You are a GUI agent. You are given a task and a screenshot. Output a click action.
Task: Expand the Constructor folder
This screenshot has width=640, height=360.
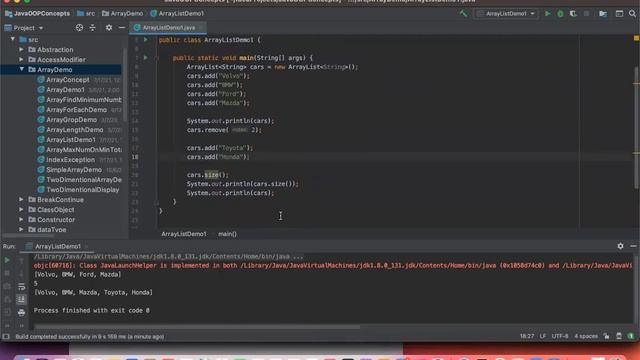pyautogui.click(x=21, y=220)
